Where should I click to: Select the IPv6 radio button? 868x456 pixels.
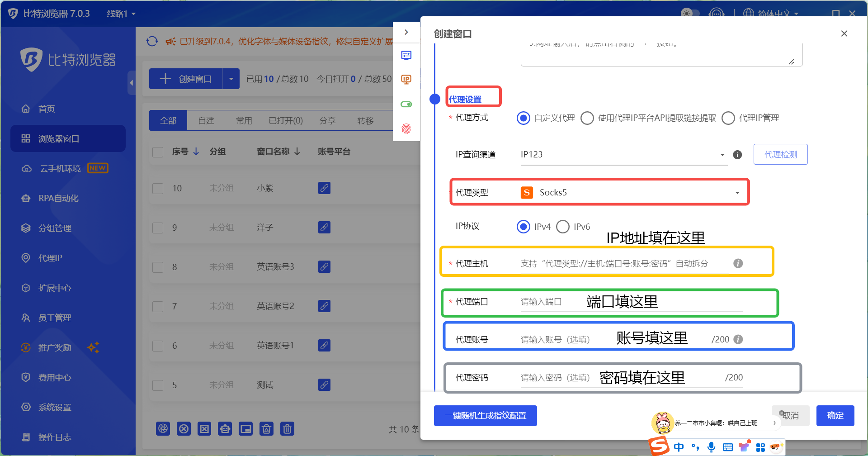pos(563,227)
